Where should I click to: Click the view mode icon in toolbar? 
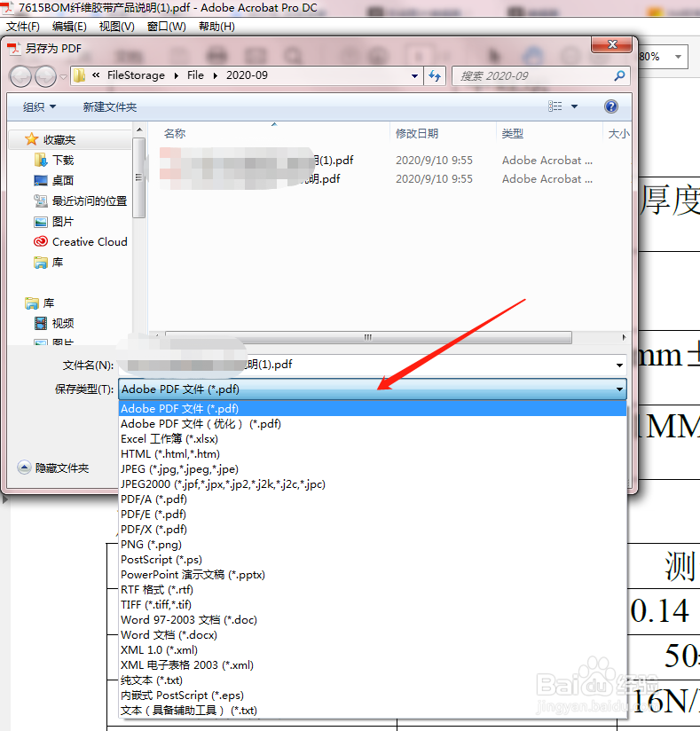coord(555,106)
